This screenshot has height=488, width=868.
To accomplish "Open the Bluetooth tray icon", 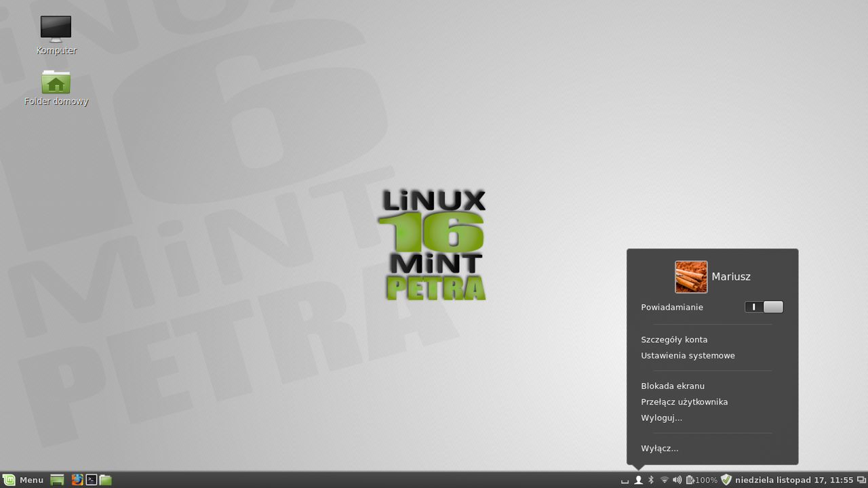I will point(651,480).
